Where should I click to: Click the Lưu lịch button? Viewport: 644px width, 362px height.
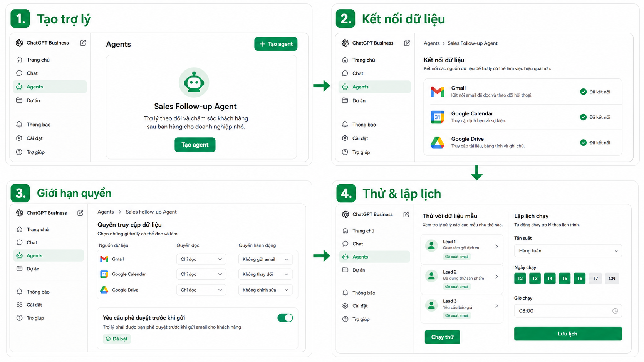(568, 334)
